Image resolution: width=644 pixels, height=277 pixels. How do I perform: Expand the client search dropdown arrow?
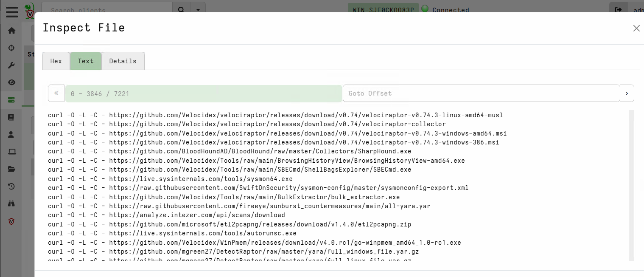pyautogui.click(x=198, y=9)
